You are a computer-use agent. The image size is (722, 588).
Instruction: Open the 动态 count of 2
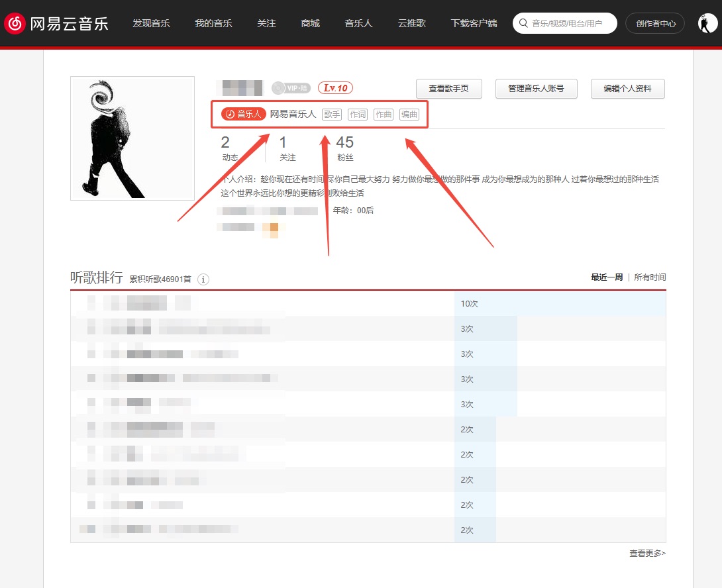tap(229, 148)
